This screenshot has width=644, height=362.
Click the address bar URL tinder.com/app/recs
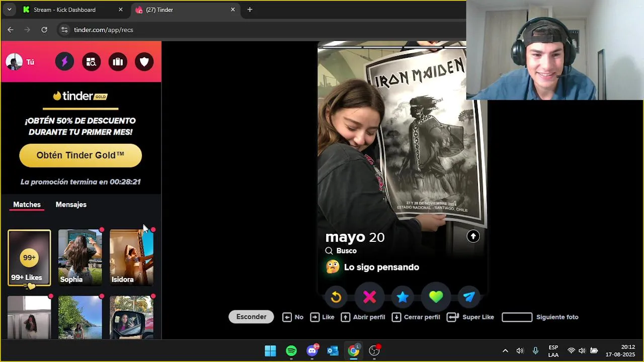tap(104, 30)
